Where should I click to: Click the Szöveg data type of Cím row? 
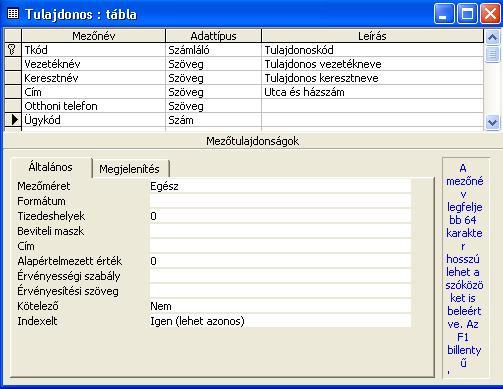pos(213,92)
